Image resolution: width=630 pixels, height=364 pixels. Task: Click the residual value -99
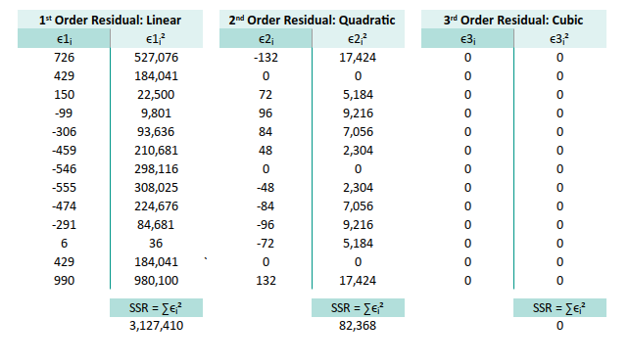65,114
